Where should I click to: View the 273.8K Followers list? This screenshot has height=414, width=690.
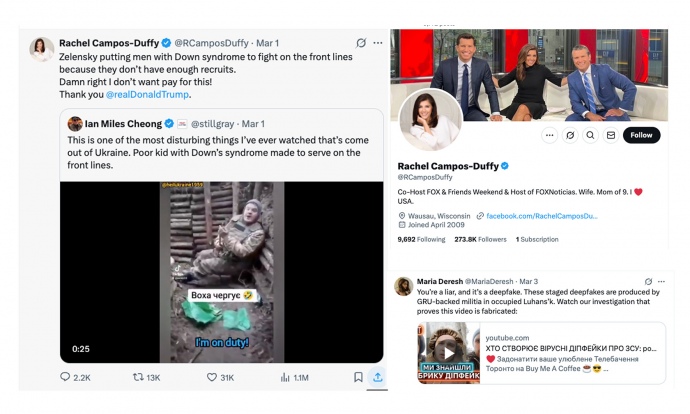point(482,240)
